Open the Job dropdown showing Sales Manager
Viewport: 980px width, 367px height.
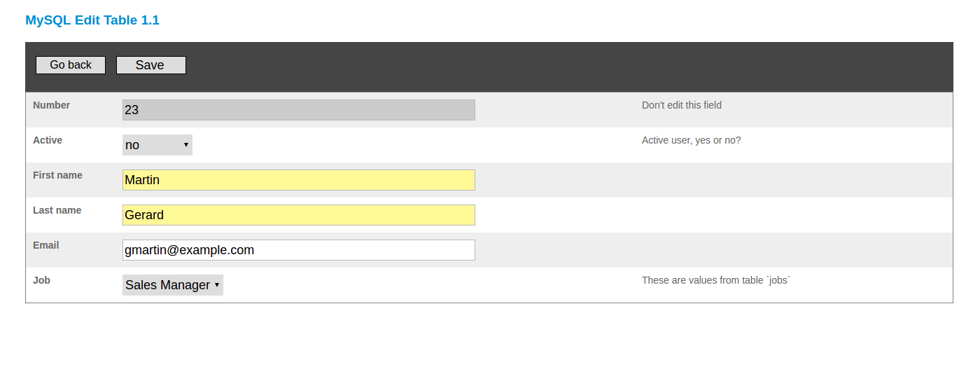pos(173,285)
